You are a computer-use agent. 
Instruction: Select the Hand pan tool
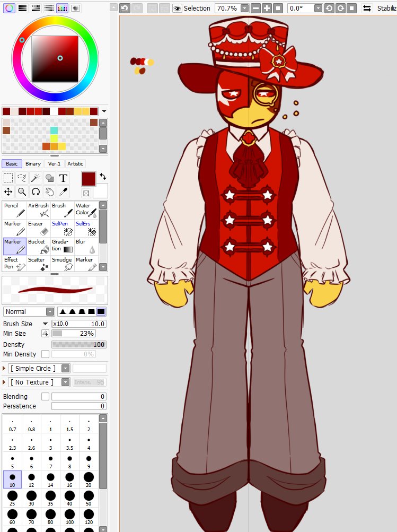point(49,191)
